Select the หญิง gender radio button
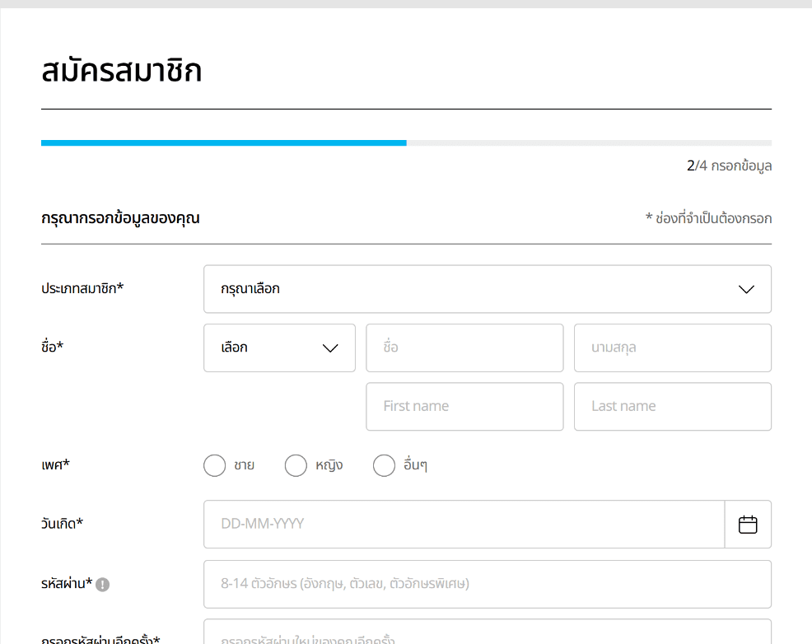 click(296, 465)
